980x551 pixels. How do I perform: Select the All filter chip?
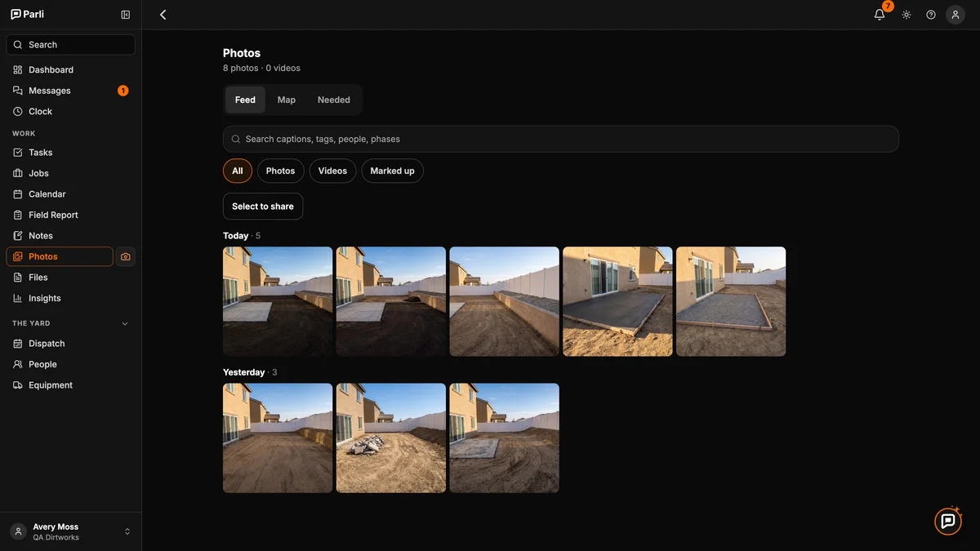[238, 171]
